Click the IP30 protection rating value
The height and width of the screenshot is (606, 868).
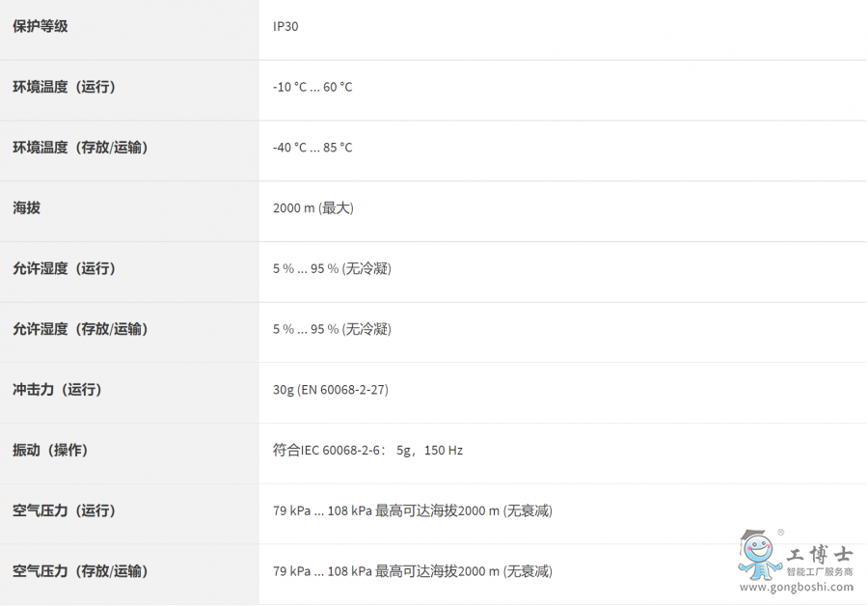coord(285,27)
